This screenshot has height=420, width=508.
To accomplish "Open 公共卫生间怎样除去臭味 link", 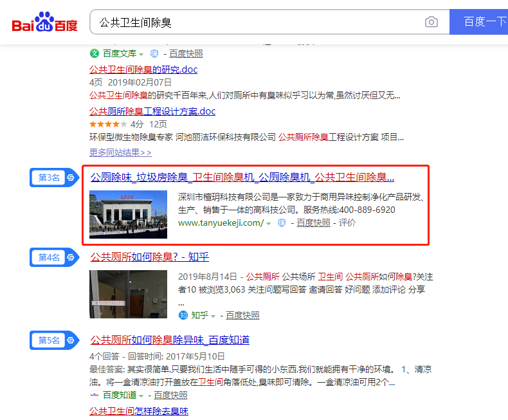I will (x=139, y=411).
